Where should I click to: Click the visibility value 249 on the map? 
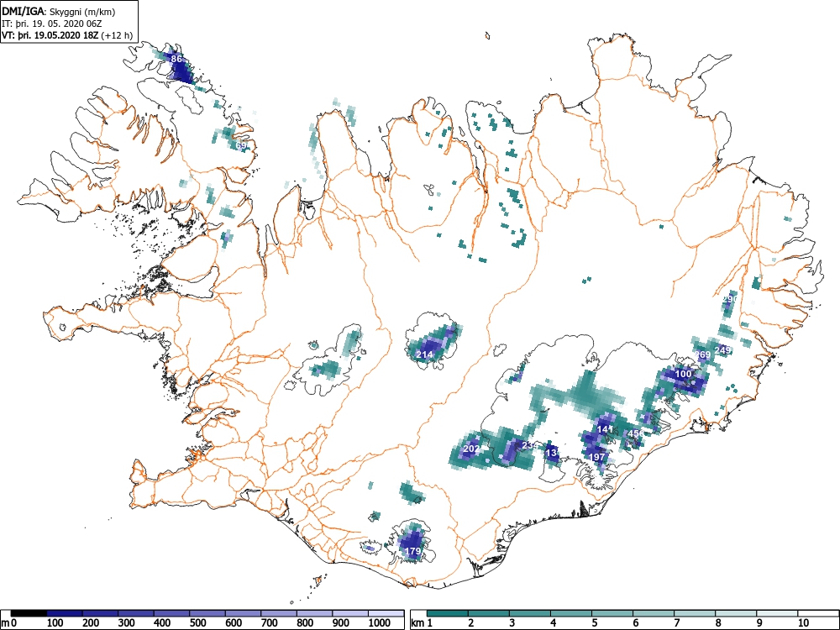[x=722, y=350]
